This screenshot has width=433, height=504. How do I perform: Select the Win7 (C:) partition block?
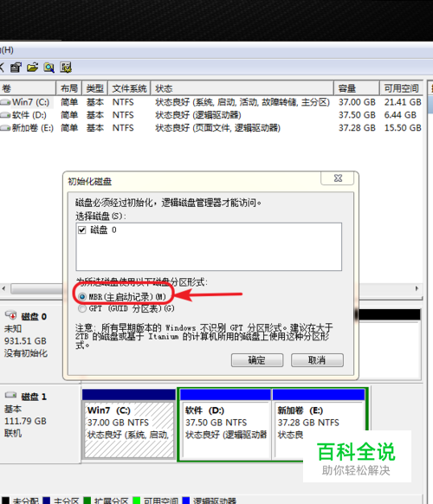[128, 424]
